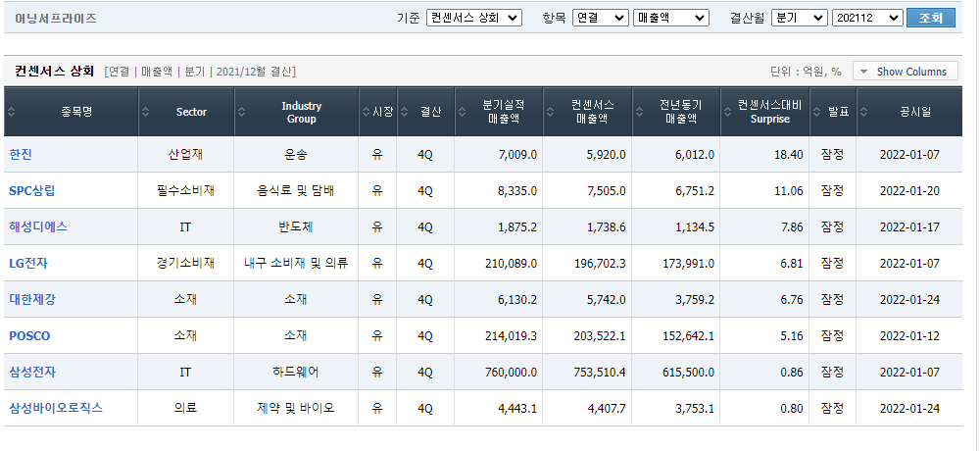Select the 2022-01-17 disclosure date
The image size is (980, 451).
(x=909, y=227)
